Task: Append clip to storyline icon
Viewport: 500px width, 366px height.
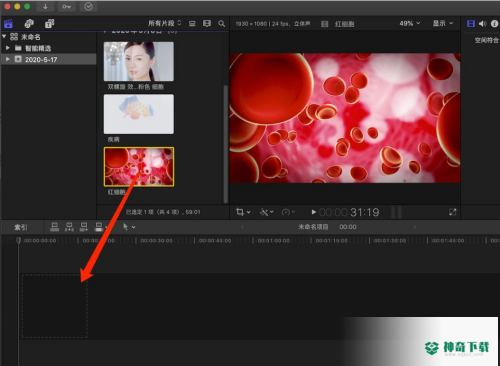Action: [84, 227]
